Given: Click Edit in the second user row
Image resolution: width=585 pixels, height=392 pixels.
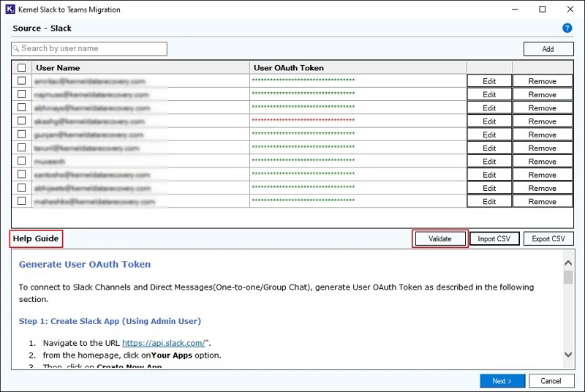Looking at the screenshot, I should [x=489, y=95].
